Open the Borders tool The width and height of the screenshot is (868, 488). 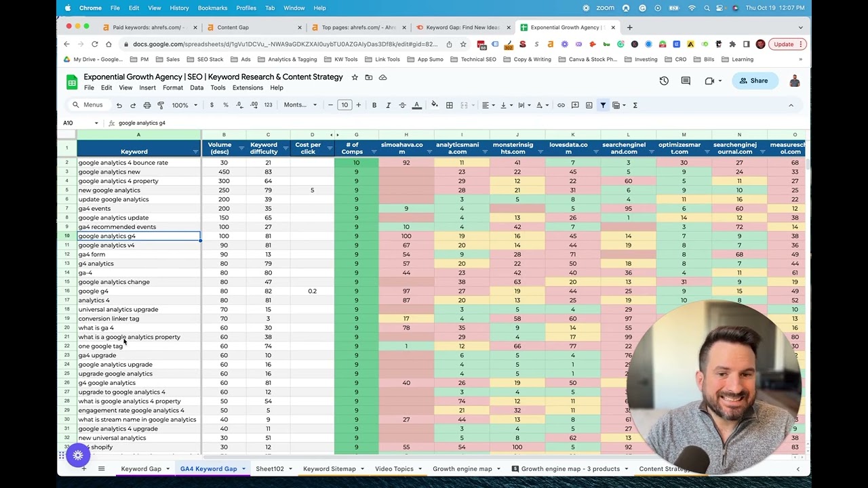(x=448, y=105)
